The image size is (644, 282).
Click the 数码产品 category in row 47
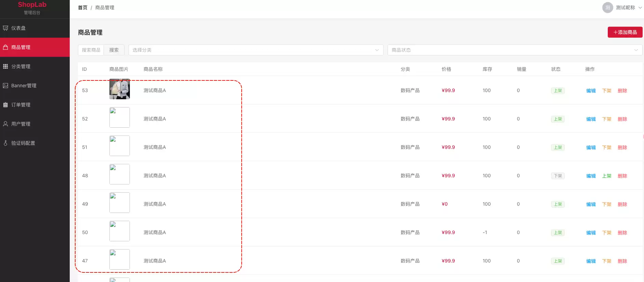tap(410, 261)
